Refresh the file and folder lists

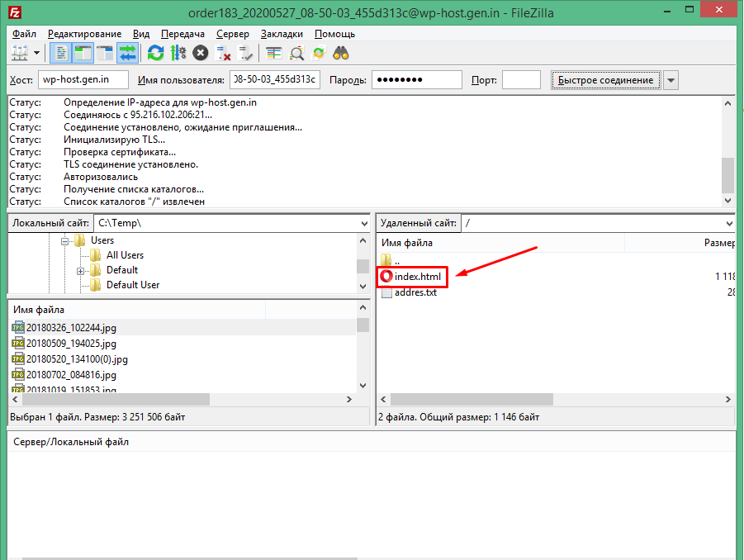pos(155,54)
